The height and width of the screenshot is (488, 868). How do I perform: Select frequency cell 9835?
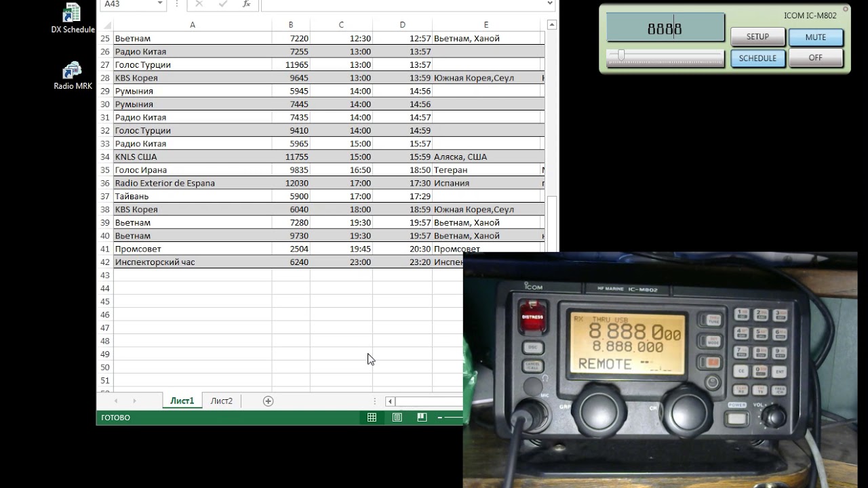(x=291, y=170)
